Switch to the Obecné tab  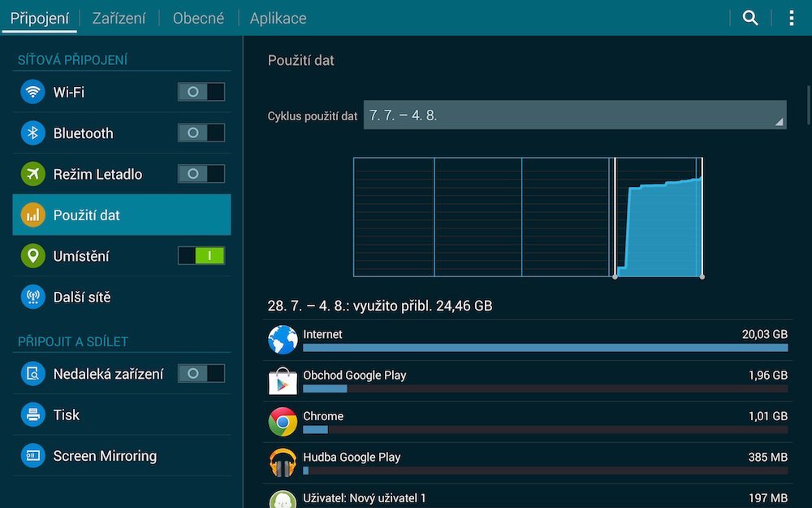[197, 17]
